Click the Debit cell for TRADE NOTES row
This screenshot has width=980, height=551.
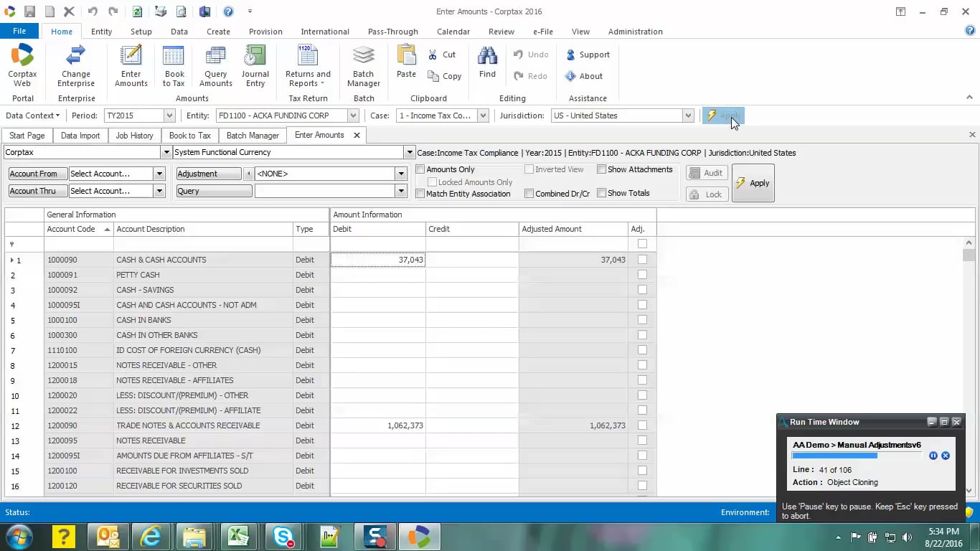[377, 425]
